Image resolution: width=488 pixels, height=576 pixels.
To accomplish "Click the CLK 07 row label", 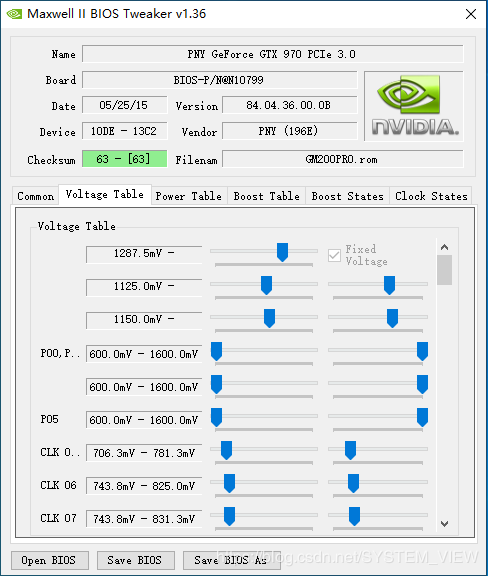I will [58, 518].
